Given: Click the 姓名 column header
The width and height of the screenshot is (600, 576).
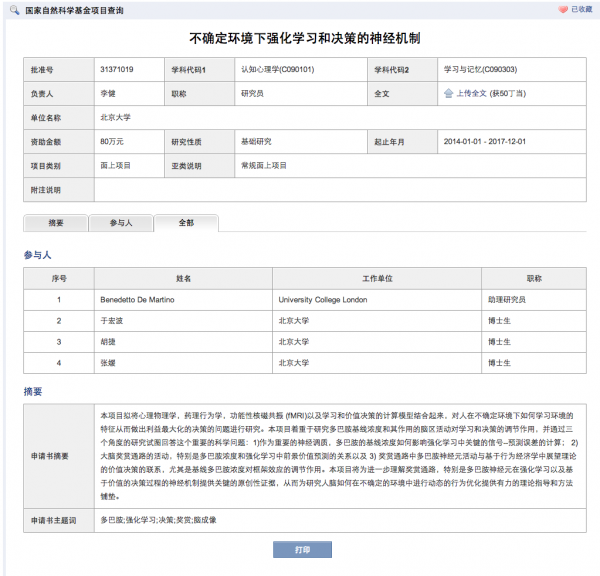Looking at the screenshot, I should (183, 279).
